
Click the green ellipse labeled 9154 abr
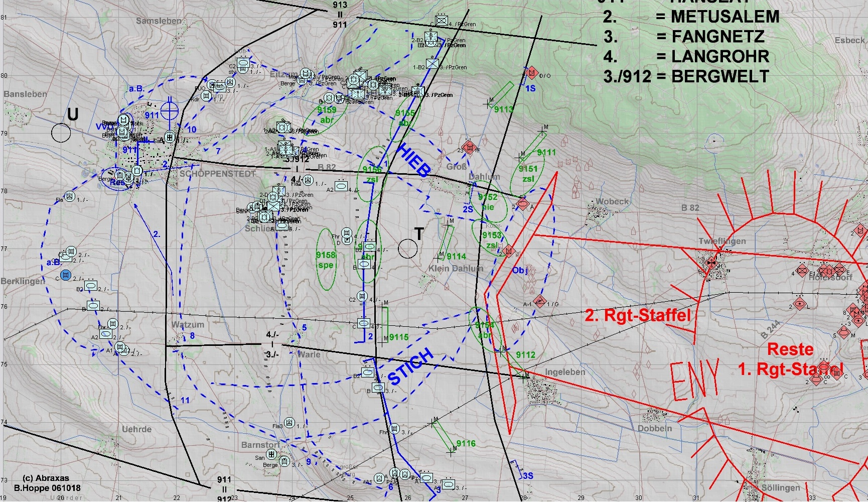tap(484, 329)
